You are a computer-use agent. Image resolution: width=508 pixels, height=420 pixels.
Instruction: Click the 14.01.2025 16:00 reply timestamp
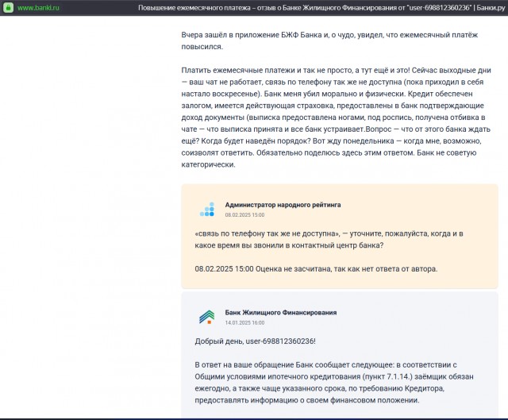click(244, 323)
